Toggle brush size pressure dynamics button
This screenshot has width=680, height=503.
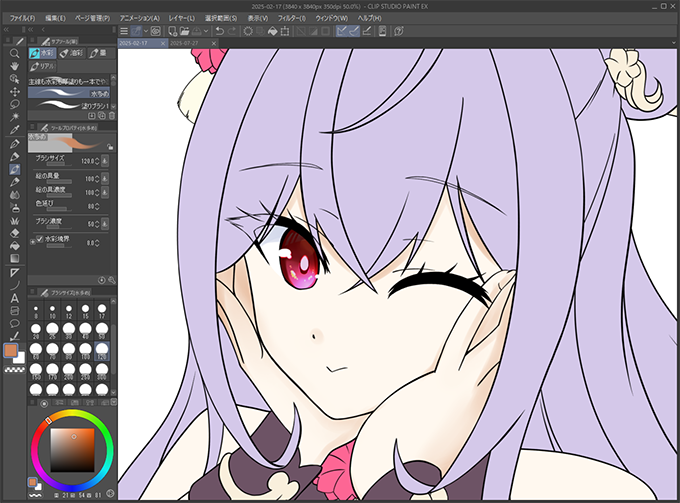coord(105,161)
